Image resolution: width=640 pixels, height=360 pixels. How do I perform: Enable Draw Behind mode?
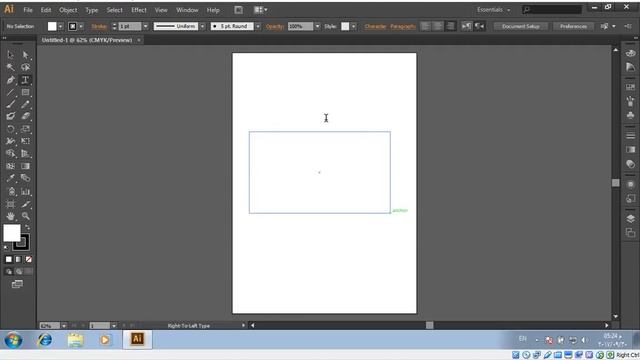coord(19,271)
